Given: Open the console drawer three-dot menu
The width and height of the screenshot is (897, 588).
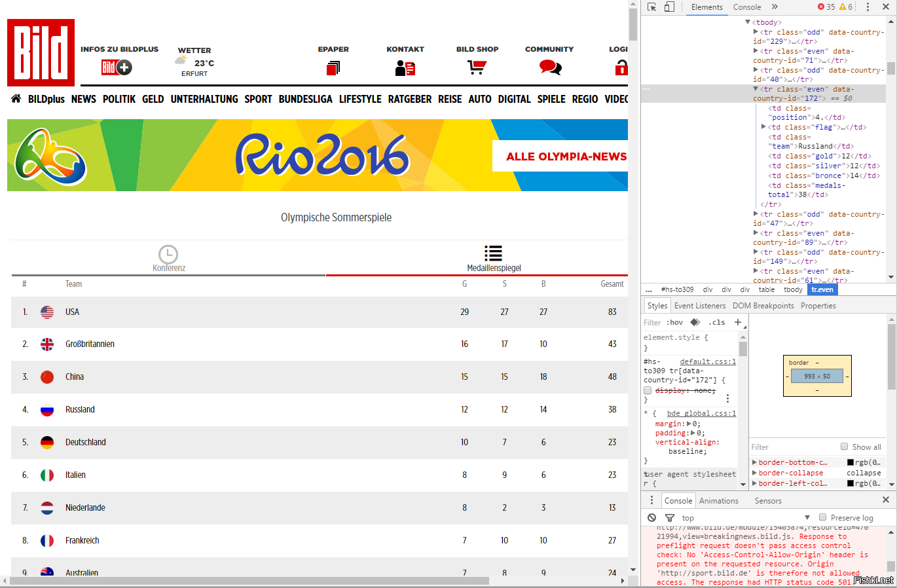Looking at the screenshot, I should point(651,500).
